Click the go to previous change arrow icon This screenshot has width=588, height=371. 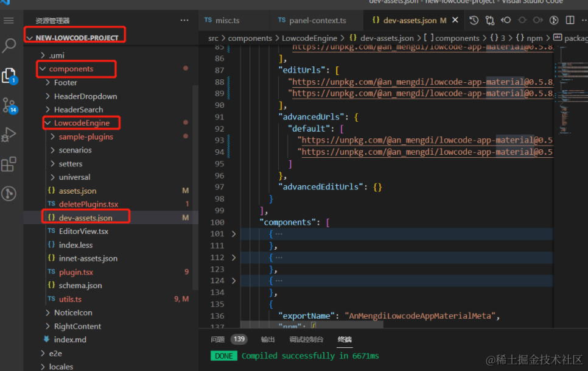pos(506,20)
